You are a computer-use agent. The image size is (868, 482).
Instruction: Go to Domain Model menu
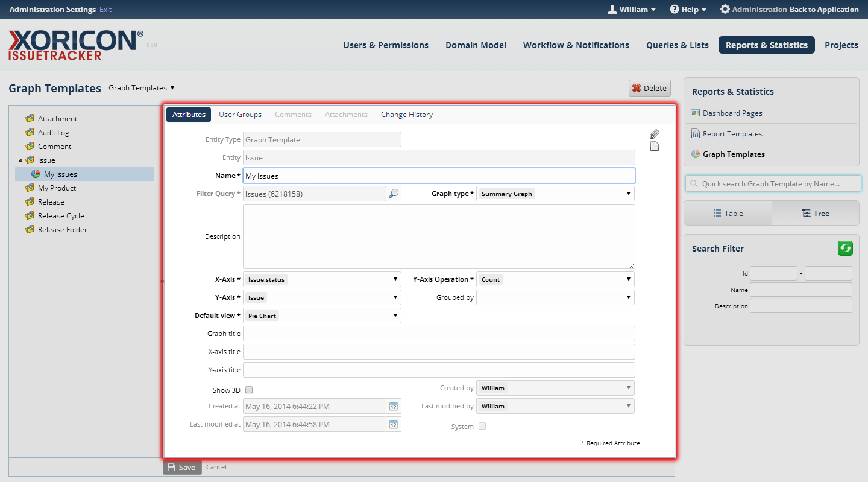[x=476, y=45]
